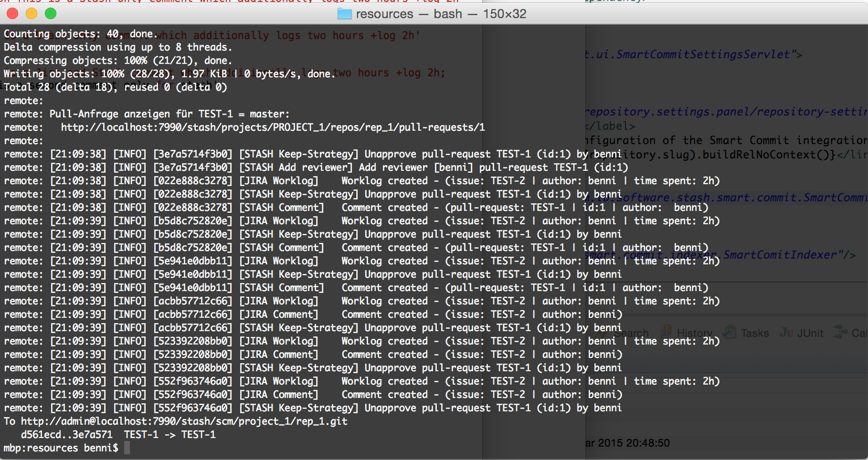This screenshot has height=460, width=868.
Task: Click the '[STASH Add reviewer]' log tag
Action: [296, 167]
